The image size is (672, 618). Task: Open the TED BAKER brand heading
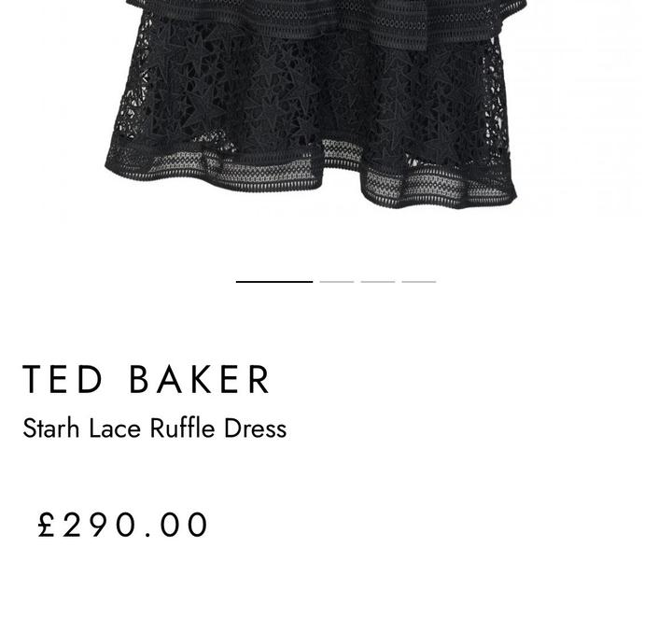click(147, 379)
